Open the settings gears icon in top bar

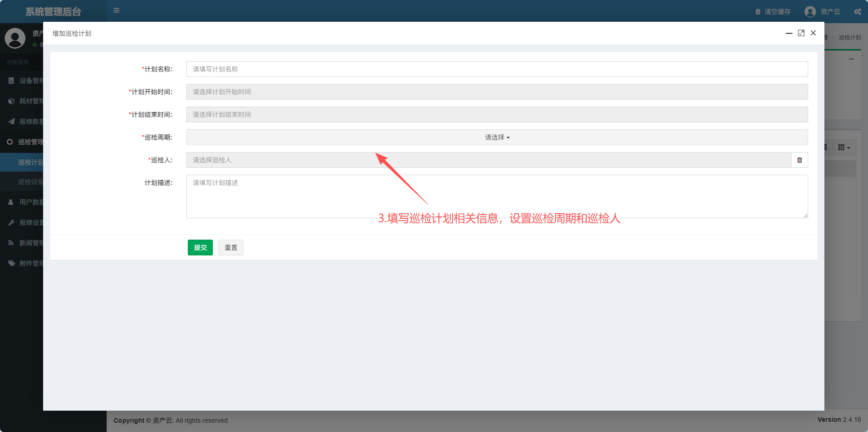(857, 12)
